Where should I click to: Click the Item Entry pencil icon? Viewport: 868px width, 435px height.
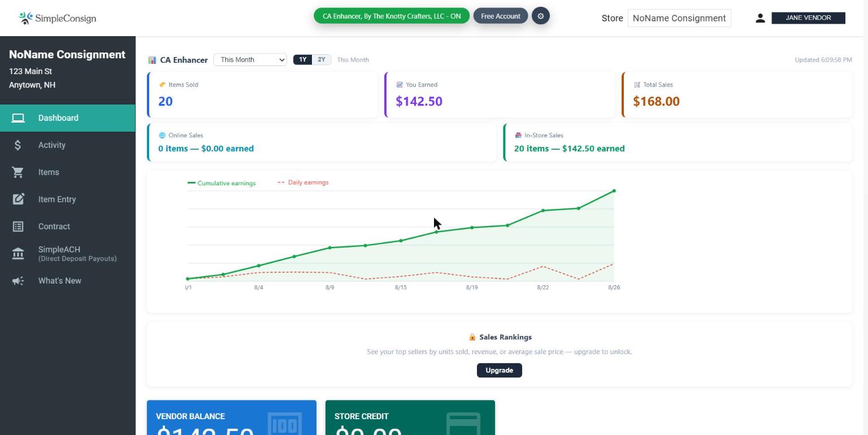pos(19,199)
